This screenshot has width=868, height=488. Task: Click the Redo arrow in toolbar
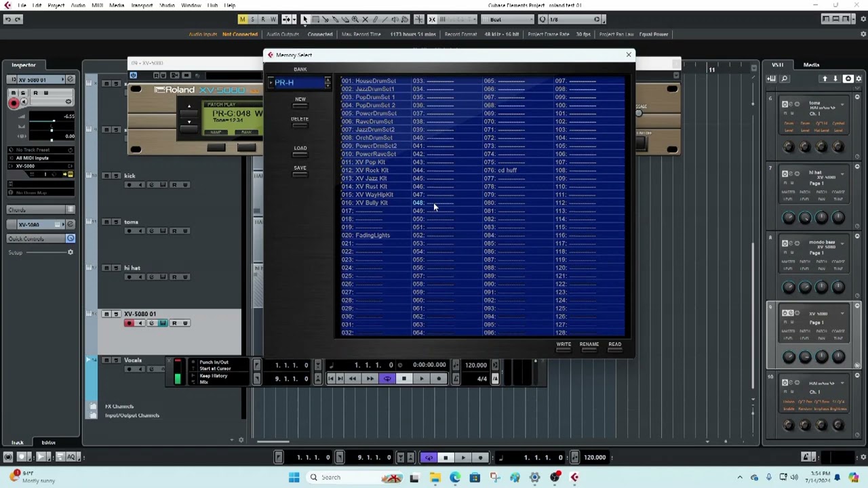[x=18, y=19]
